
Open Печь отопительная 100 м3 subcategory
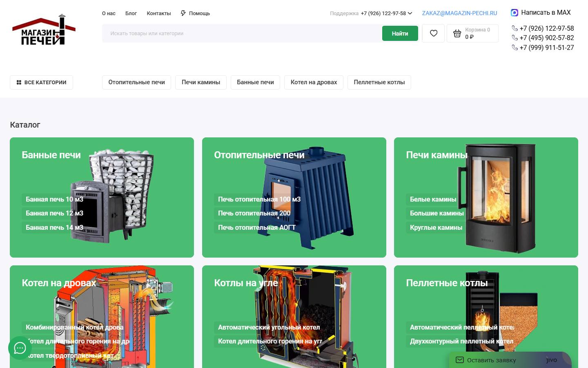(x=259, y=200)
